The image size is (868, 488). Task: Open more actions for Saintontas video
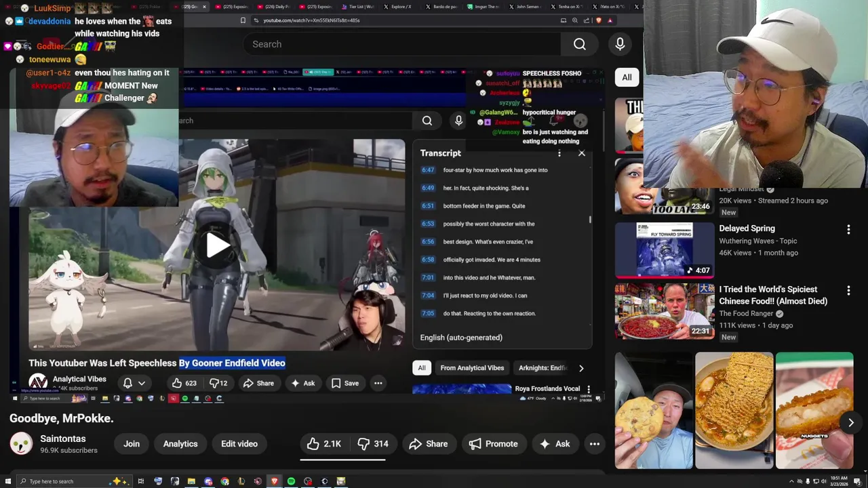[x=595, y=444]
